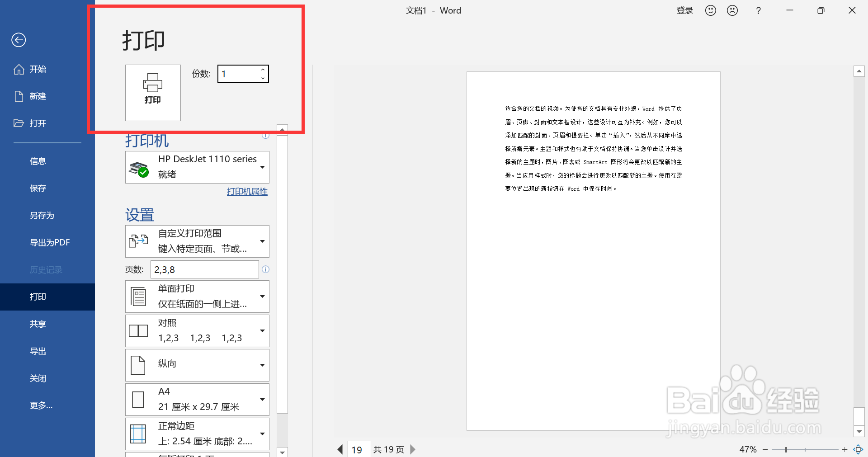Click the Sign in (登录) button

point(684,10)
